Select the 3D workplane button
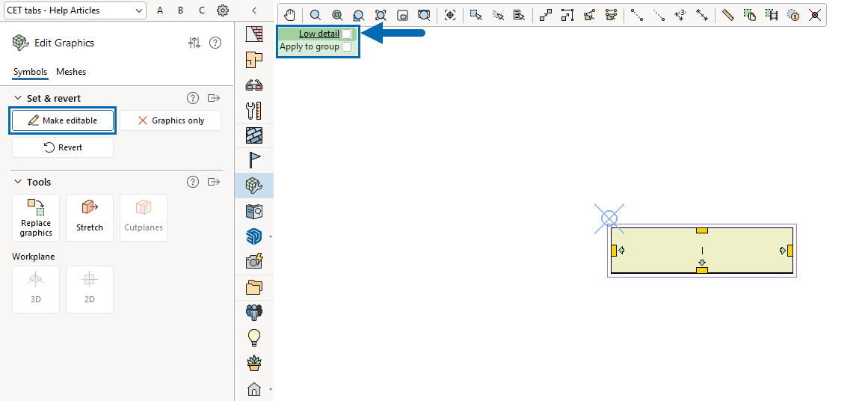 [36, 290]
